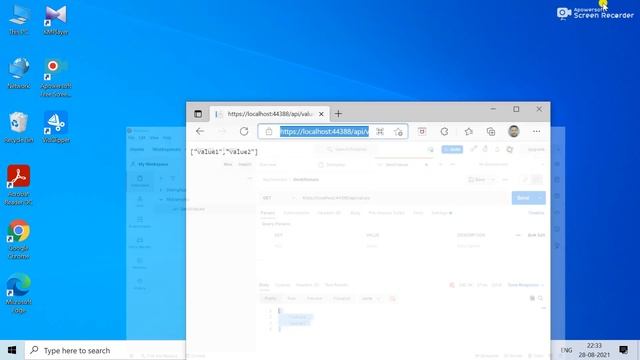Select the KMPlayer desktop shortcut
640x360 pixels.
point(56,20)
